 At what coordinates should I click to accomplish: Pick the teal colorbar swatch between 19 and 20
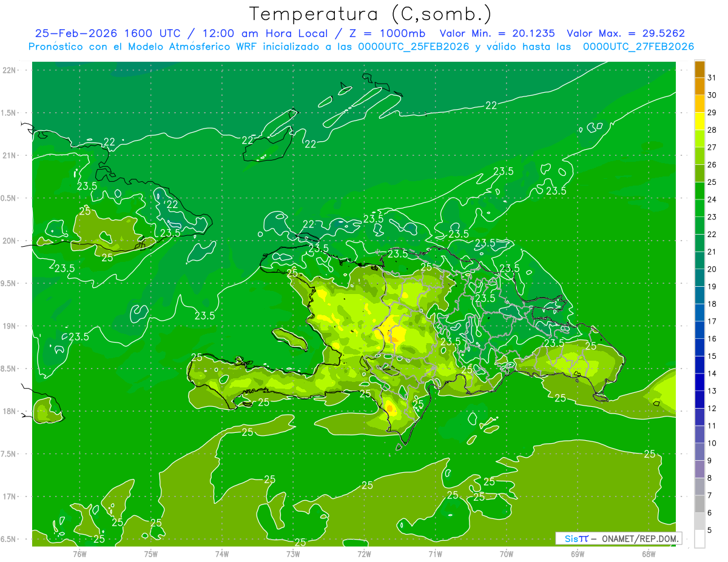click(x=699, y=278)
